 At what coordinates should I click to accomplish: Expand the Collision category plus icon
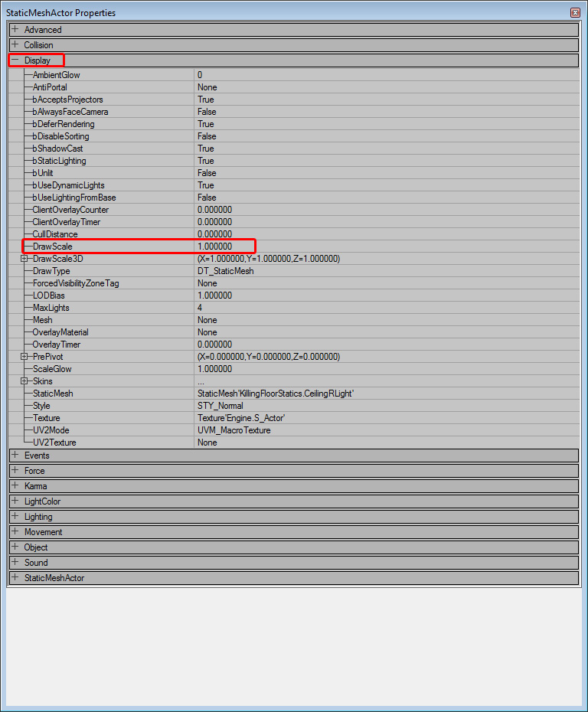coord(15,44)
